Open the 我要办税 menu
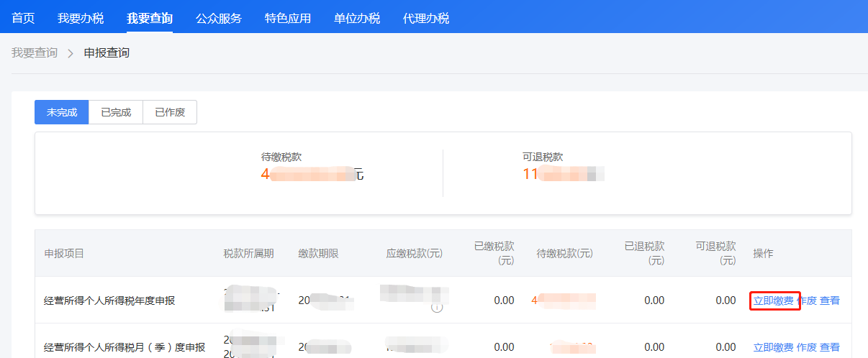 click(81, 18)
